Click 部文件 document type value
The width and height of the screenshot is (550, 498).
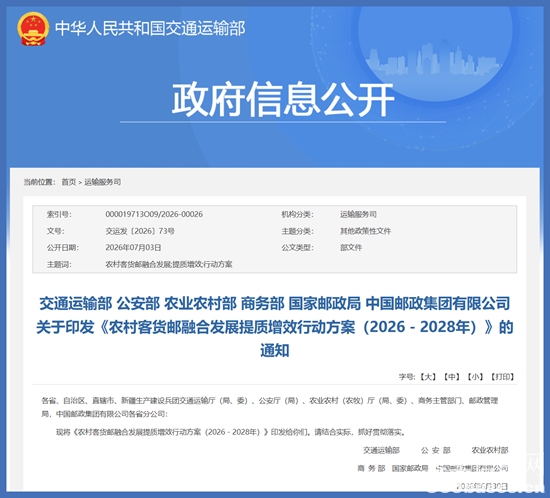click(351, 248)
